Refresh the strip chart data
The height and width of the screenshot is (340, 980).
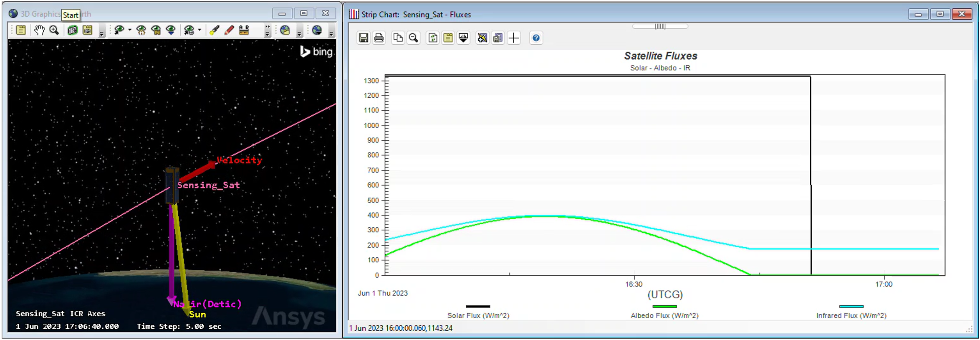(433, 38)
